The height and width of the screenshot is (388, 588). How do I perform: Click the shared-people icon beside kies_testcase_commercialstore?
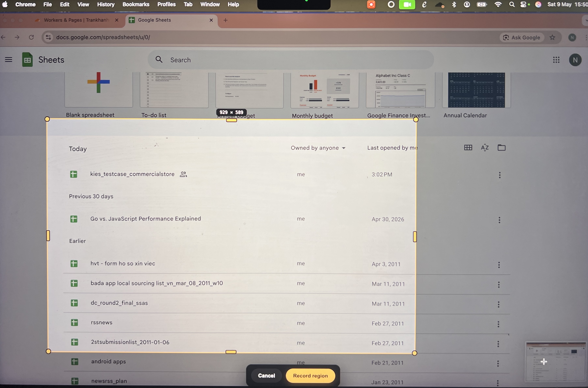tap(183, 174)
